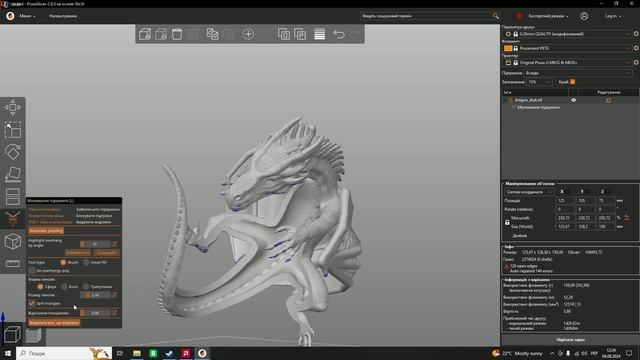Open the Log in dropdown
Viewport: 640px width, 360px height.
[613, 16]
